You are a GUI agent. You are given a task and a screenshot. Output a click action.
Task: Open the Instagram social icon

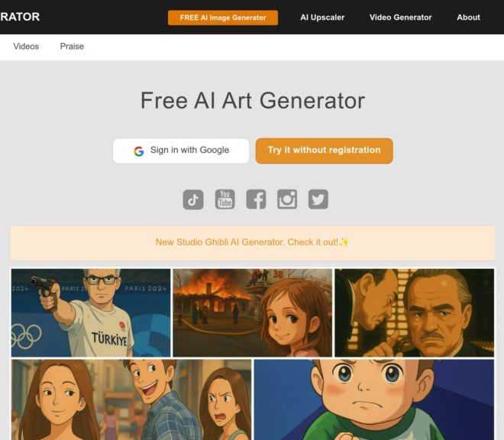(x=287, y=199)
